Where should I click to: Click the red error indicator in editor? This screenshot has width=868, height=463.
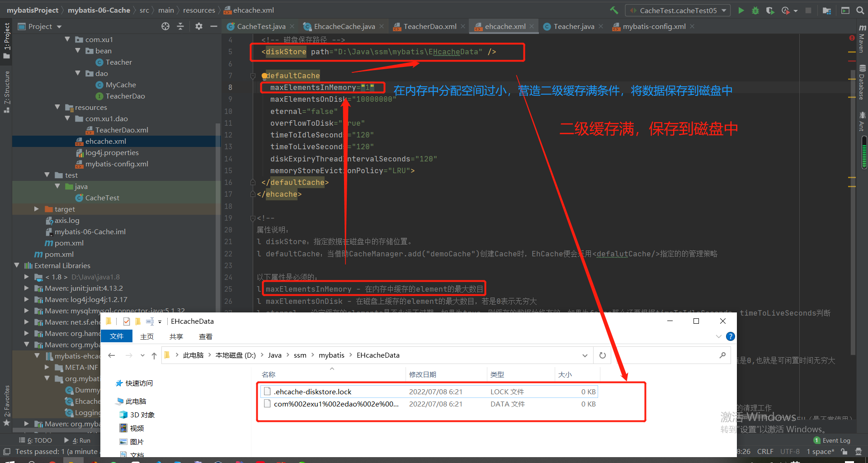(852, 38)
